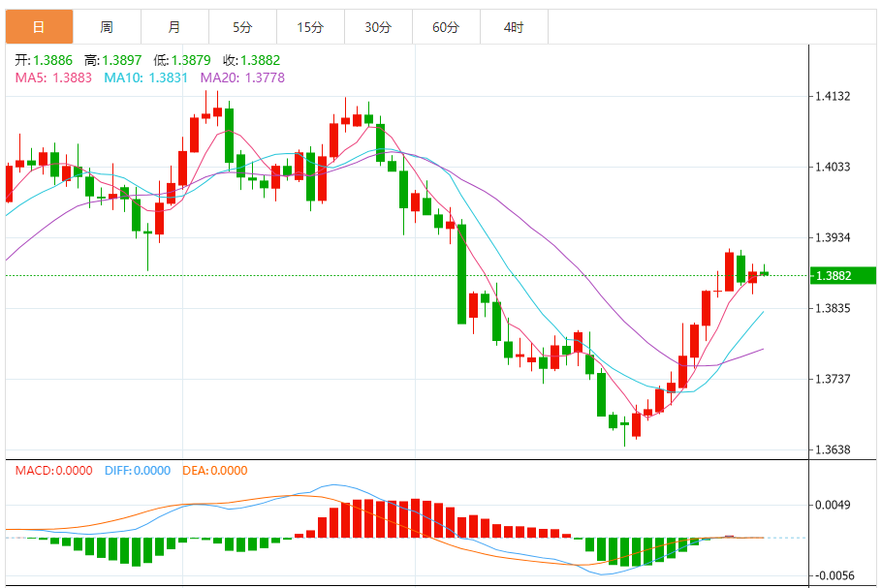Viewport: 882px width, 588px height.
Task: Switch to the 月 monthly tab
Action: tap(174, 27)
